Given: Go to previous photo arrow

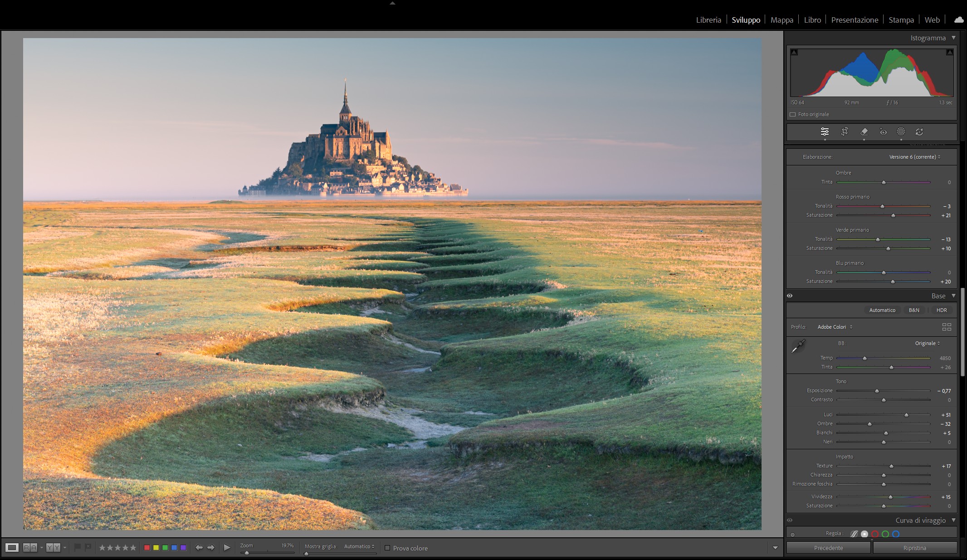Looking at the screenshot, I should coord(199,548).
